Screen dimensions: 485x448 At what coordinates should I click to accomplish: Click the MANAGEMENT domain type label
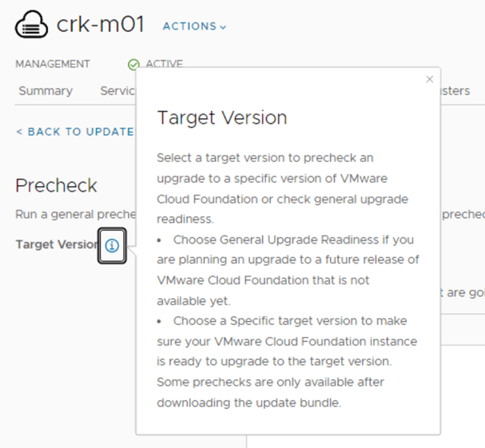(x=53, y=64)
